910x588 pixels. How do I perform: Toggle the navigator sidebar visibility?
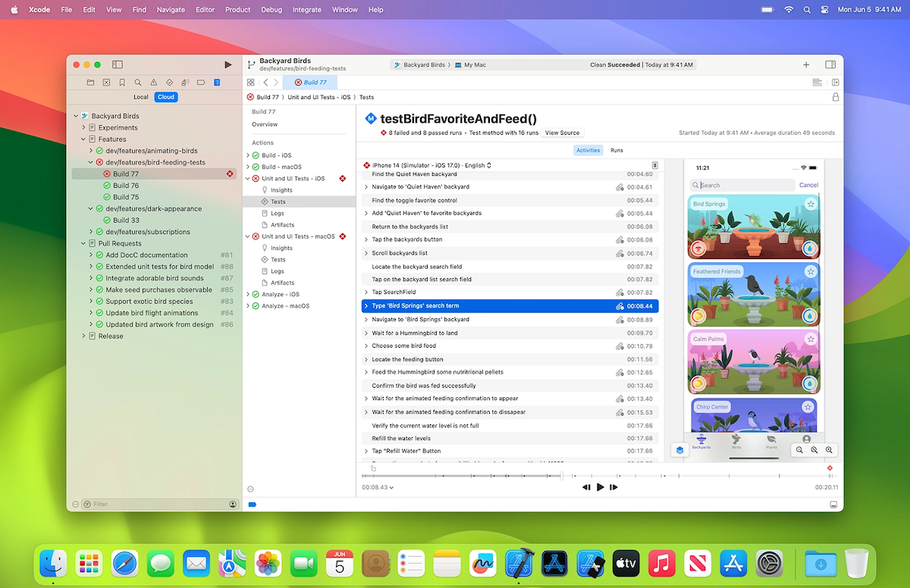click(x=118, y=64)
